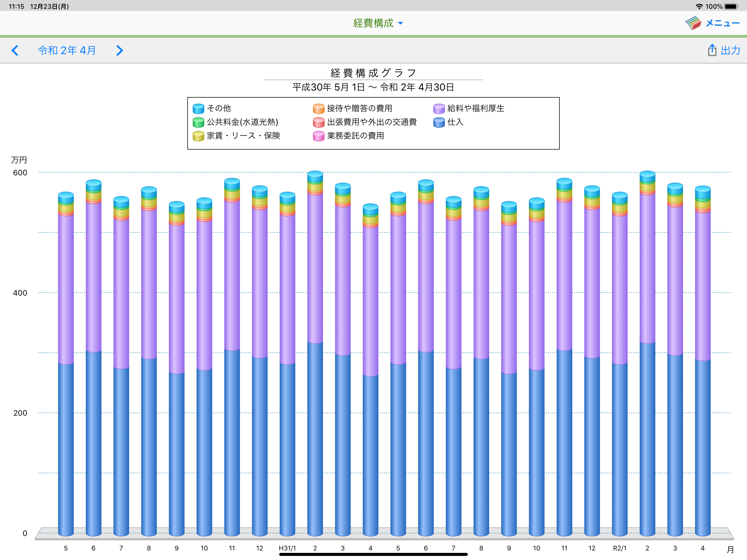The image size is (747, 560).
Task: Click the 11:15 clock in status bar
Action: point(16,6)
